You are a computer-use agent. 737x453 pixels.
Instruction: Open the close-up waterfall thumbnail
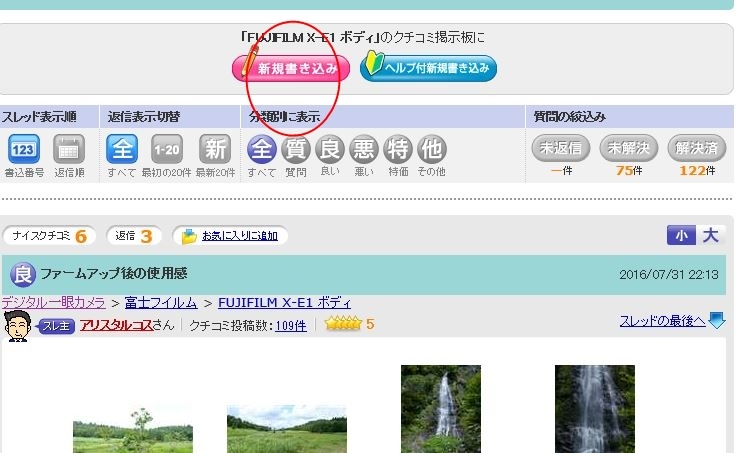(595, 409)
